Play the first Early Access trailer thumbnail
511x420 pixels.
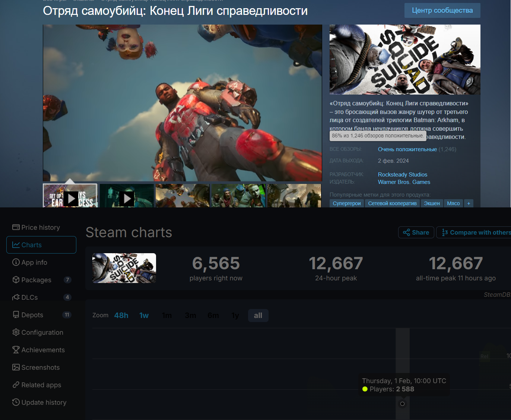pos(70,196)
